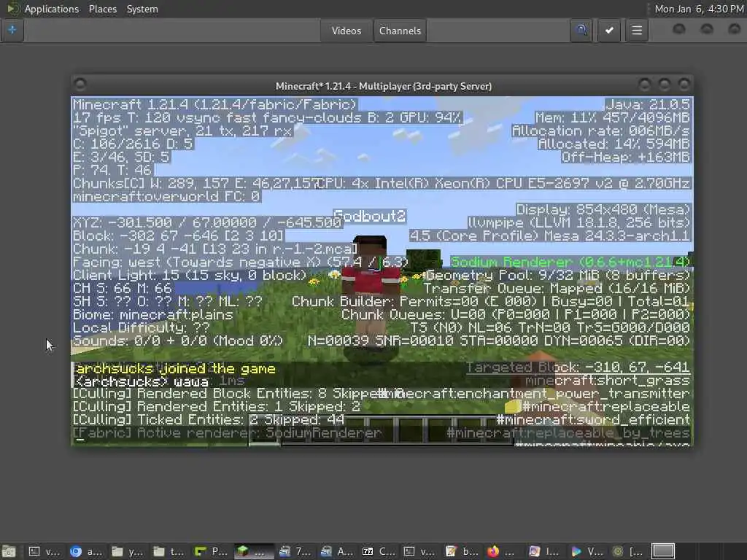
Task: Click the '[Culling] Ticked Entities' line
Action: [208, 419]
